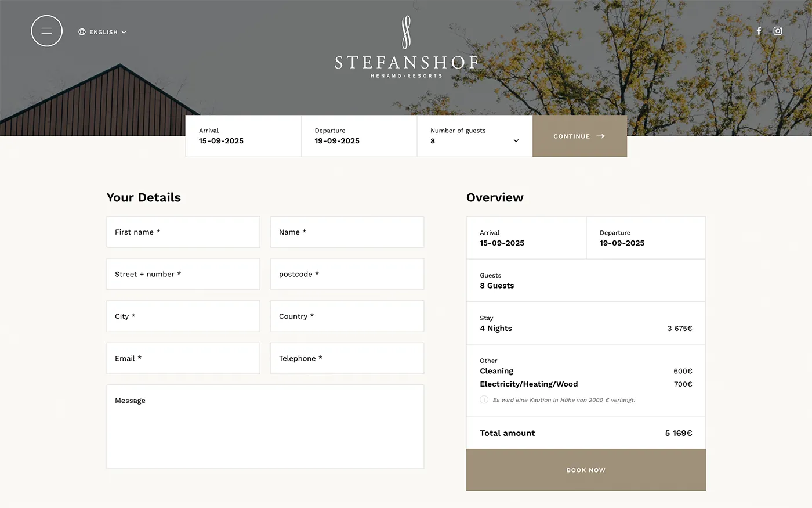The width and height of the screenshot is (812, 508).
Task: Focus the First name field
Action: (183, 232)
